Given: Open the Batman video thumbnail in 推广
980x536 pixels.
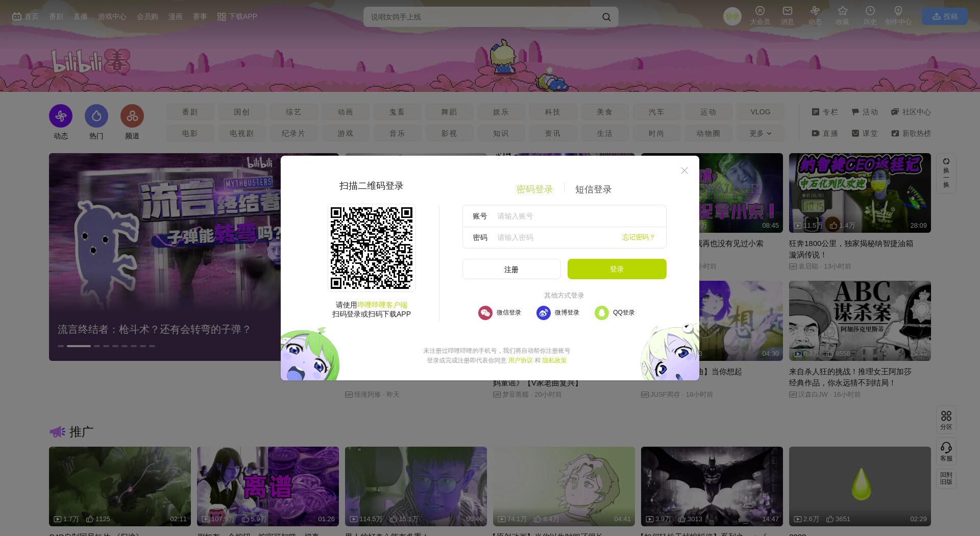Looking at the screenshot, I should 712,486.
